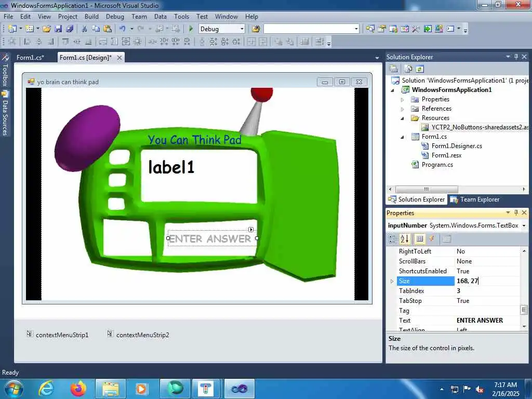Click the Open File folder icon
Viewport: 532px width, 399px height.
47,29
